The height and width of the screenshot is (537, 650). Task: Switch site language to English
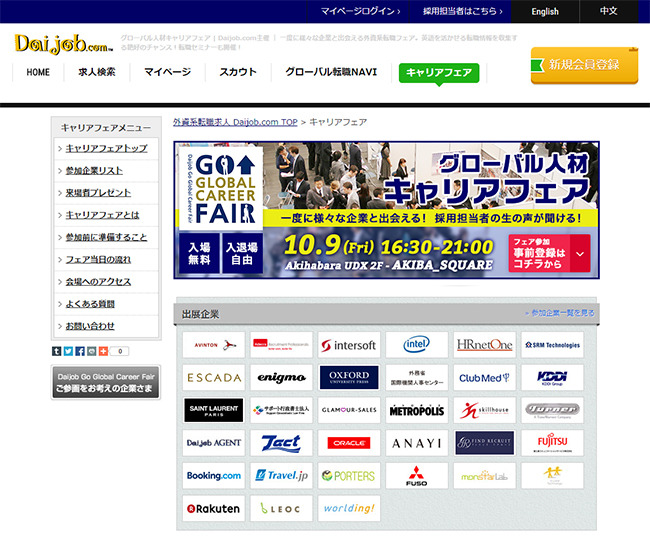click(x=545, y=11)
